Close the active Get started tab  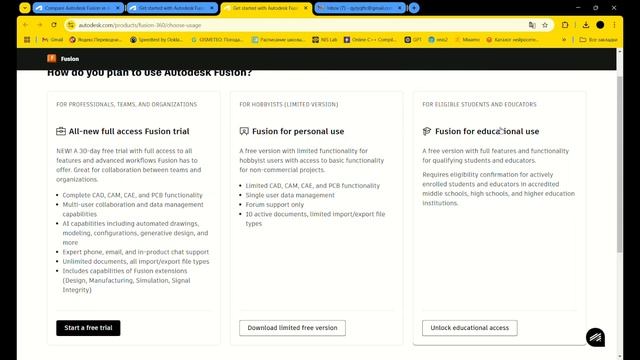(306, 8)
